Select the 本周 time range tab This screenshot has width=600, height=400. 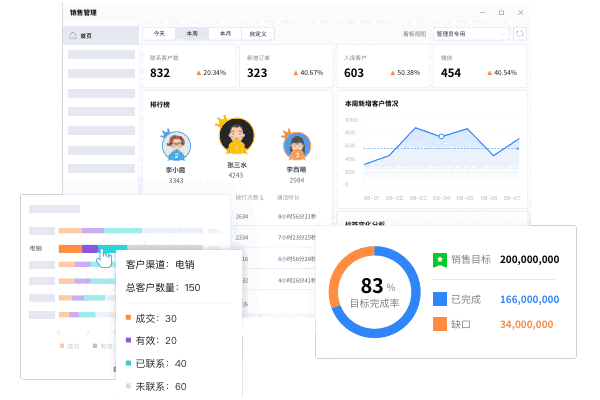[192, 34]
